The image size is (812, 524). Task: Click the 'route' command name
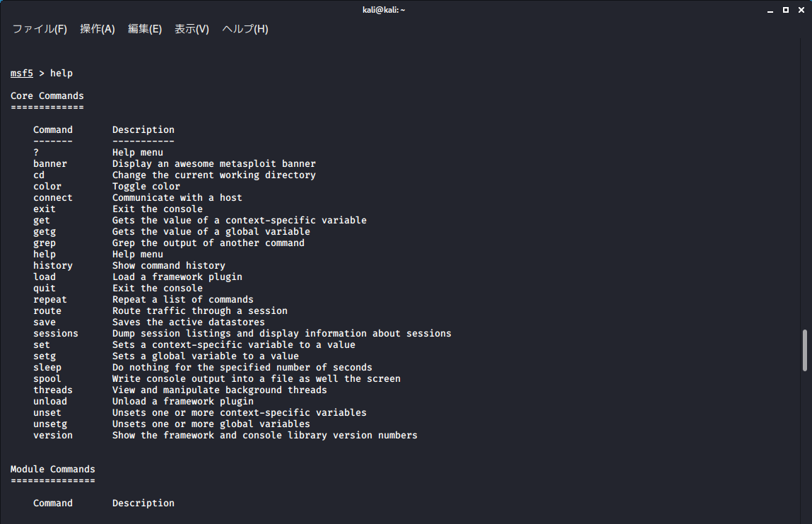(47, 311)
